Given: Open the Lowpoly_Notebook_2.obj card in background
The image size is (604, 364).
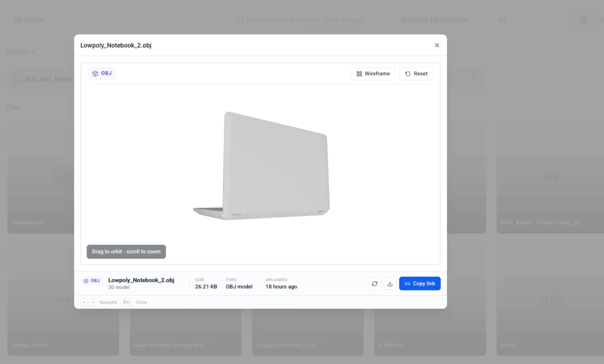Looking at the screenshot, I should click(x=308, y=332).
